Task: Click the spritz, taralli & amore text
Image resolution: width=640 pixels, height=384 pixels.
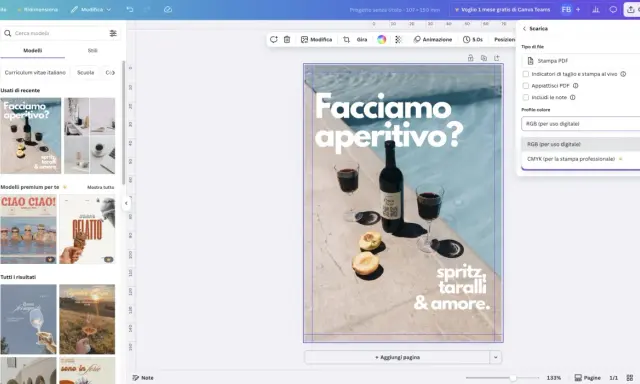Action: pos(452,288)
